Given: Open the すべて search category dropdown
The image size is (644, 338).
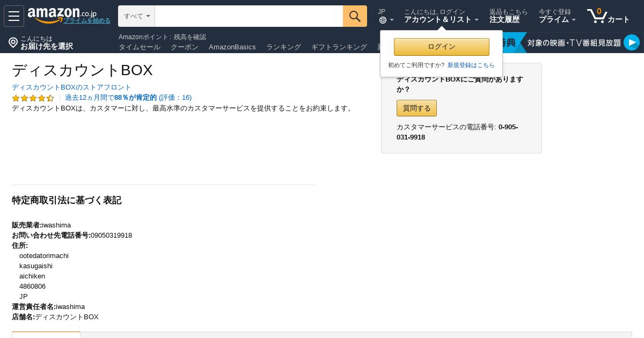Looking at the screenshot, I should (137, 16).
